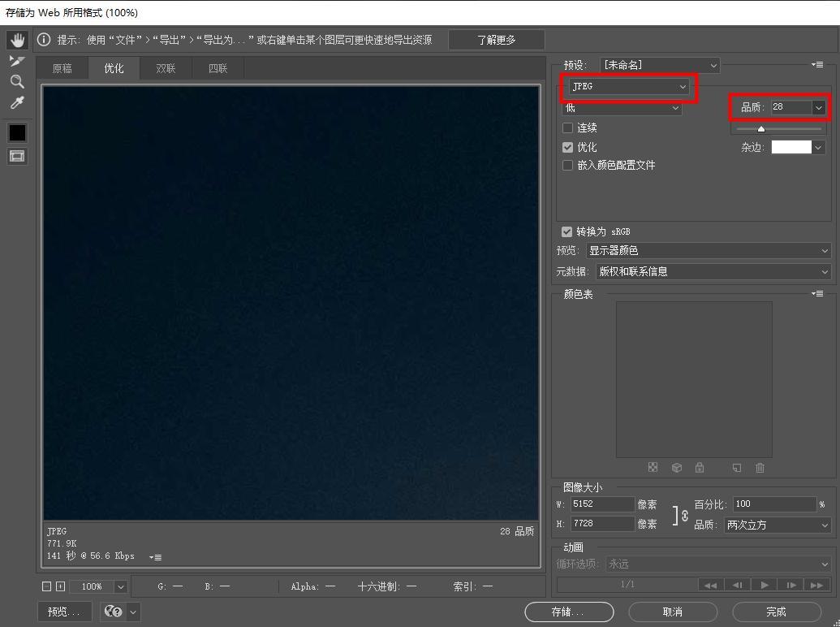
Task: Toggle the 转换为 sRGB checkbox
Action: pyautogui.click(x=566, y=231)
